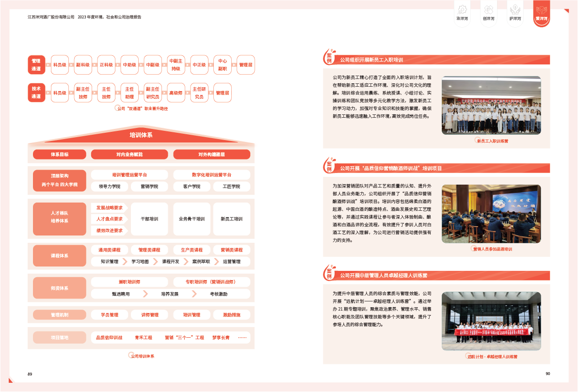Select the red 技术通道 label
The image size is (578, 392).
(36, 93)
